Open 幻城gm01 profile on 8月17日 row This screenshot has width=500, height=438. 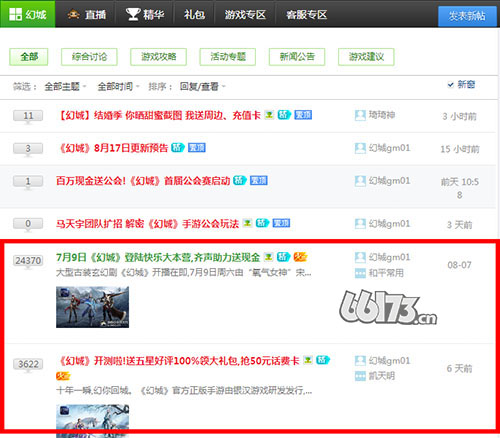pos(389,148)
